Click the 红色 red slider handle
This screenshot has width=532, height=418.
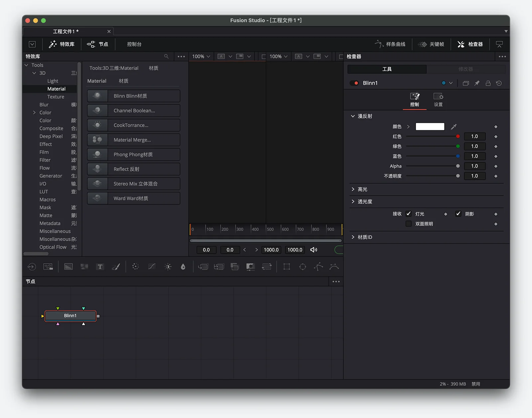458,136
